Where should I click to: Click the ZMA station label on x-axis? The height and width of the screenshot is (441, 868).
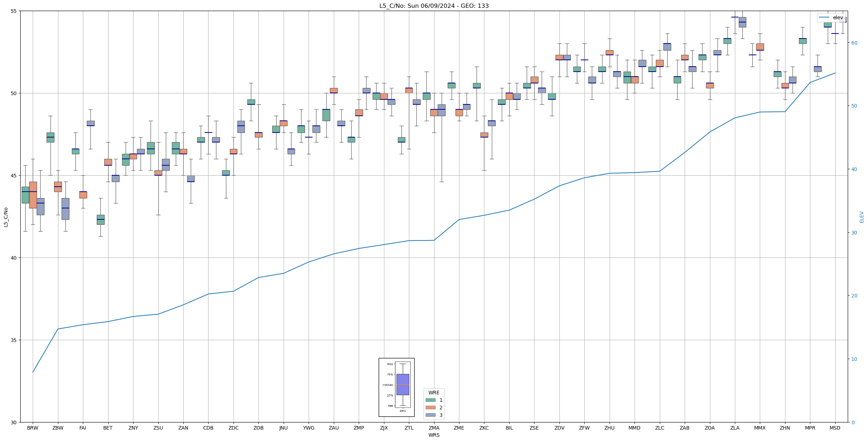point(434,428)
